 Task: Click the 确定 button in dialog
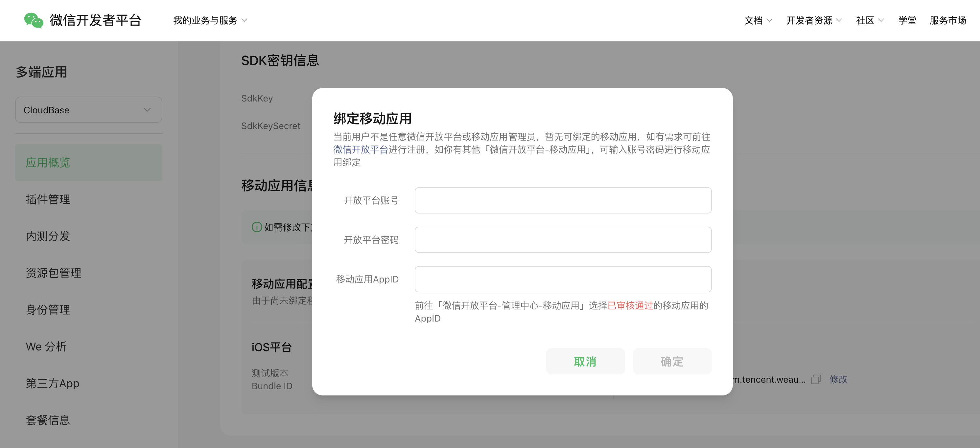tap(672, 361)
